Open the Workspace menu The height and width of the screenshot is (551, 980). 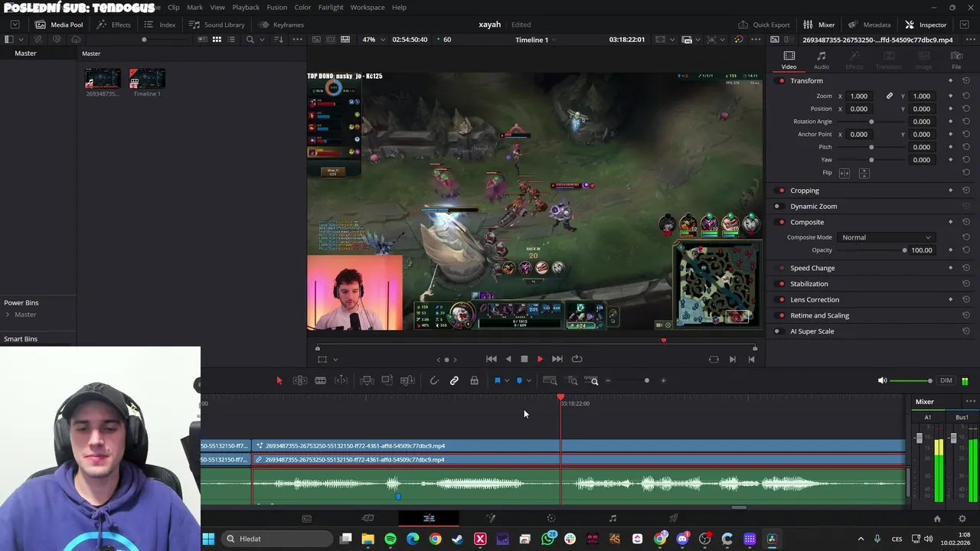point(367,8)
